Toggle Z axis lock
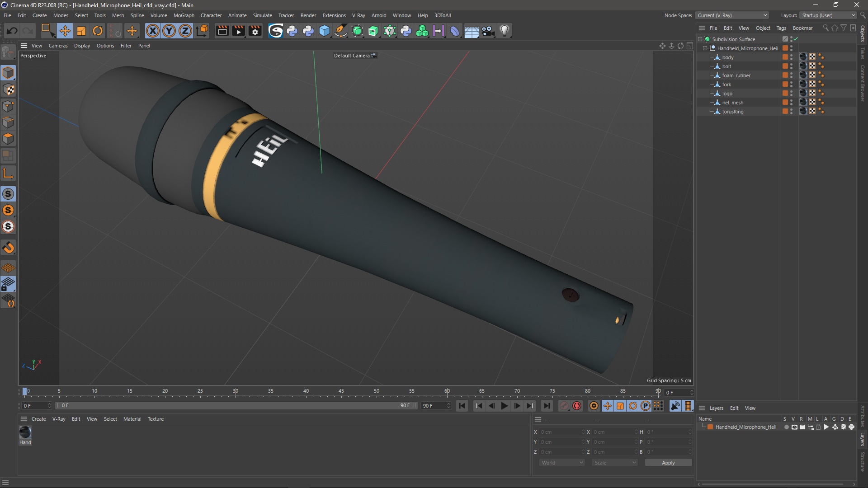The height and width of the screenshot is (488, 868). click(185, 31)
